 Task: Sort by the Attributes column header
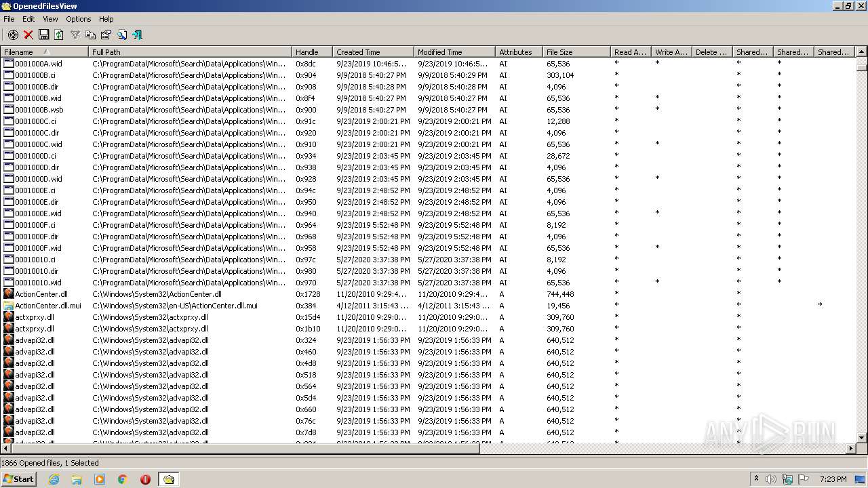(x=519, y=52)
